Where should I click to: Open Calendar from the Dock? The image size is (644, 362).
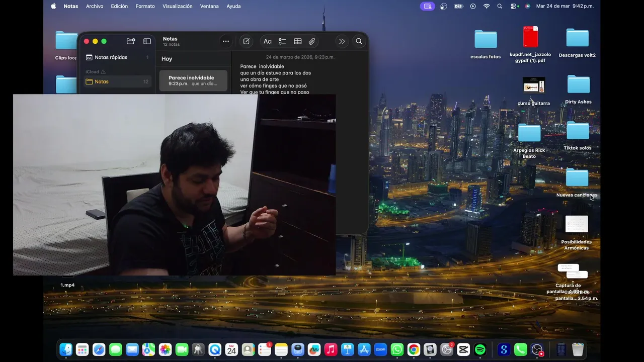[x=231, y=349]
